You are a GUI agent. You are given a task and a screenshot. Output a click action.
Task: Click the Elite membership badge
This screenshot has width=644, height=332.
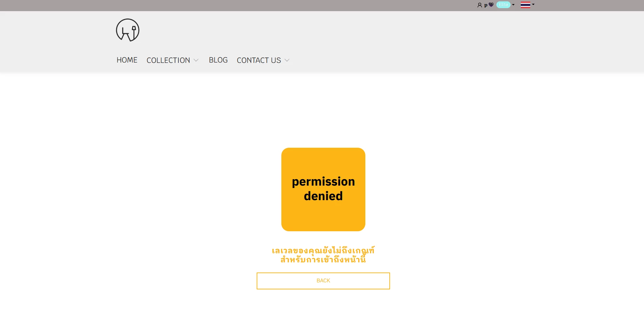click(503, 5)
